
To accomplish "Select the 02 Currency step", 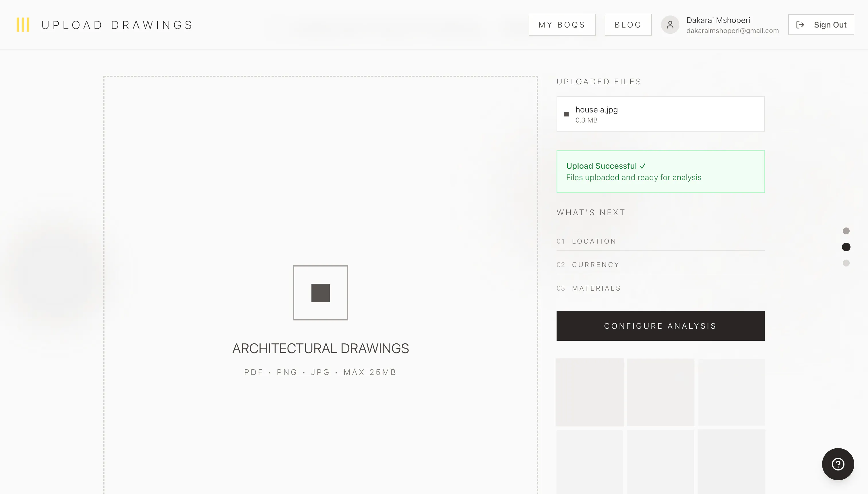I will [x=660, y=264].
